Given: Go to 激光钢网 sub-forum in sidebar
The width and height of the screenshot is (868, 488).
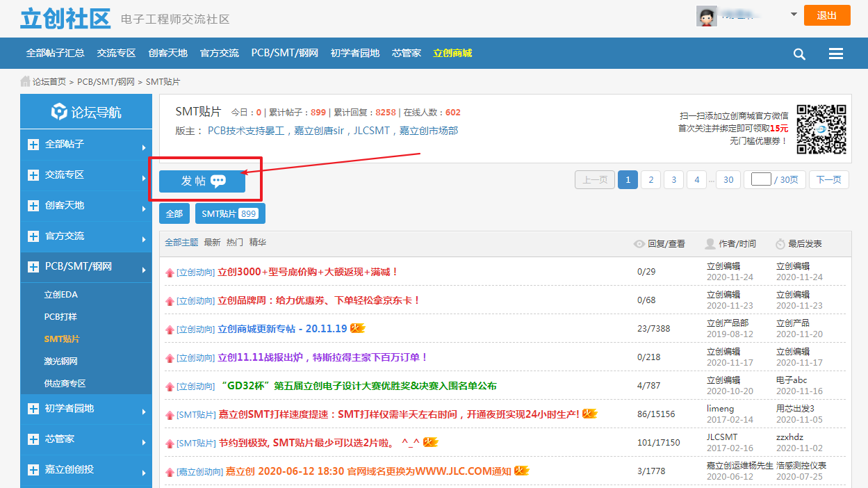Looking at the screenshot, I should (x=60, y=361).
